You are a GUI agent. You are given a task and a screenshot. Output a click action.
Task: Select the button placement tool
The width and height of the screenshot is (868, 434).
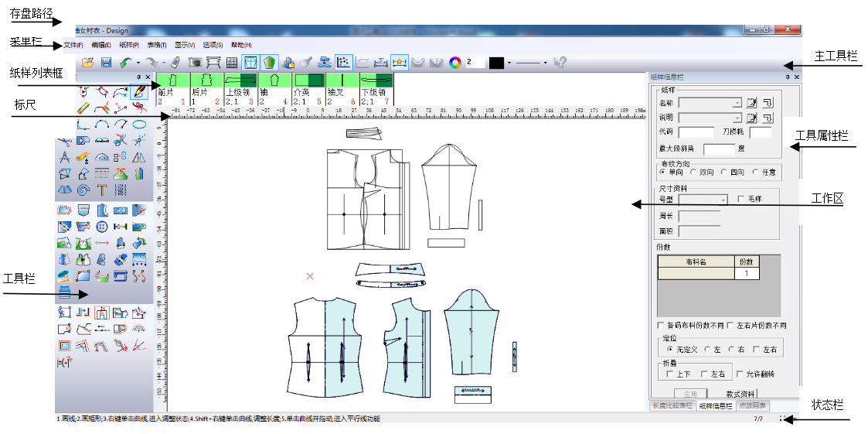click(x=102, y=227)
